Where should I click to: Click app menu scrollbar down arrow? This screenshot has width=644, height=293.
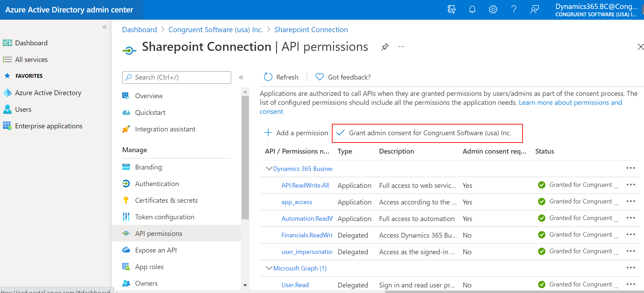point(245,285)
